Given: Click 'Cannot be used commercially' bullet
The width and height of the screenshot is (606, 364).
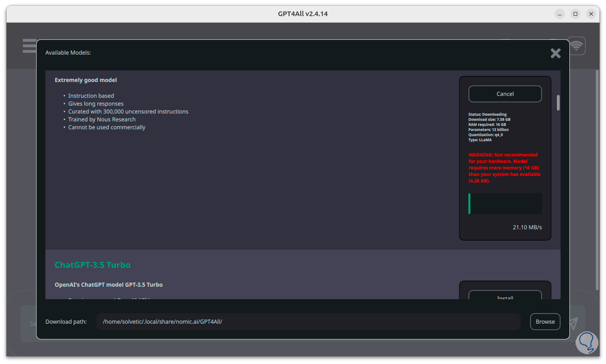Looking at the screenshot, I should point(107,127).
